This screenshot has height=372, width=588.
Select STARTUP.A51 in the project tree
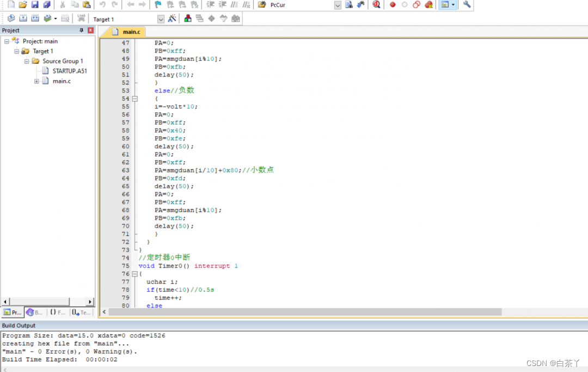[69, 71]
